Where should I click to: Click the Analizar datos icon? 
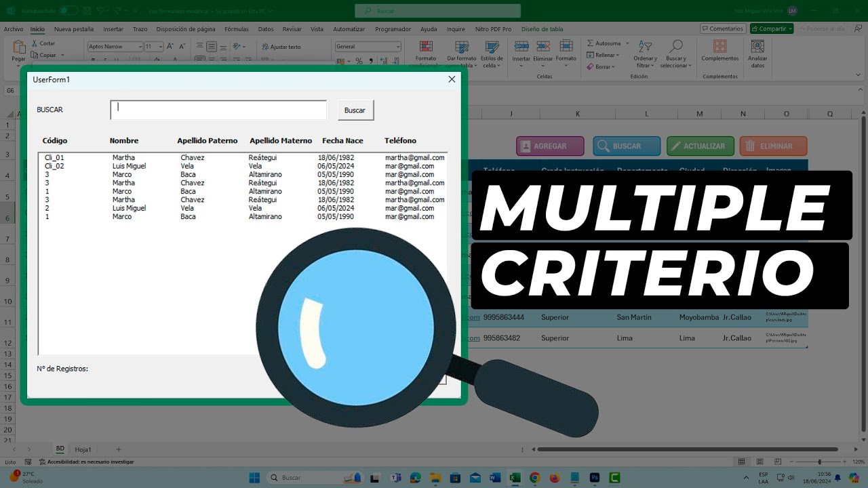(x=757, y=47)
